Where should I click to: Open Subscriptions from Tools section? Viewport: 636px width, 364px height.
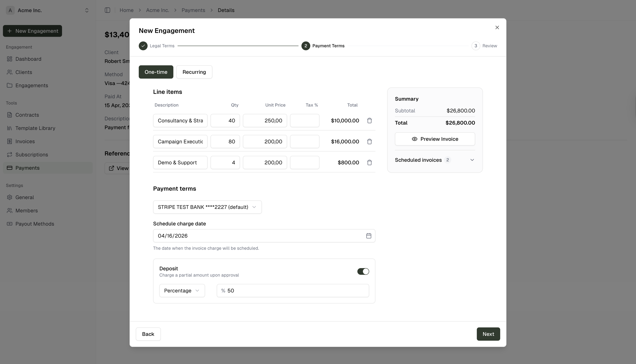pyautogui.click(x=32, y=155)
